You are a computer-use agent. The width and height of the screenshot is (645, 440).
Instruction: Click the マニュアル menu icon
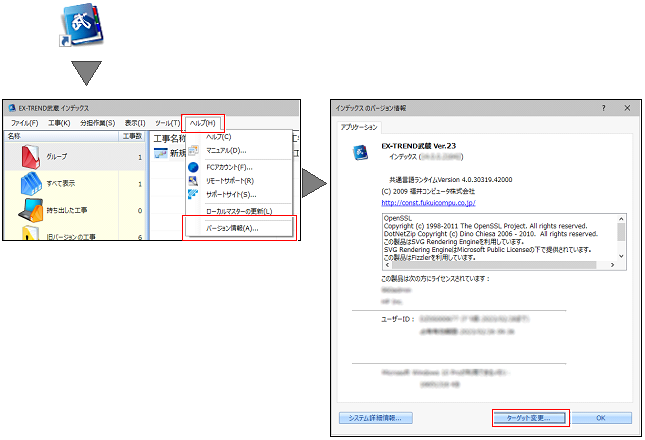tap(193, 151)
